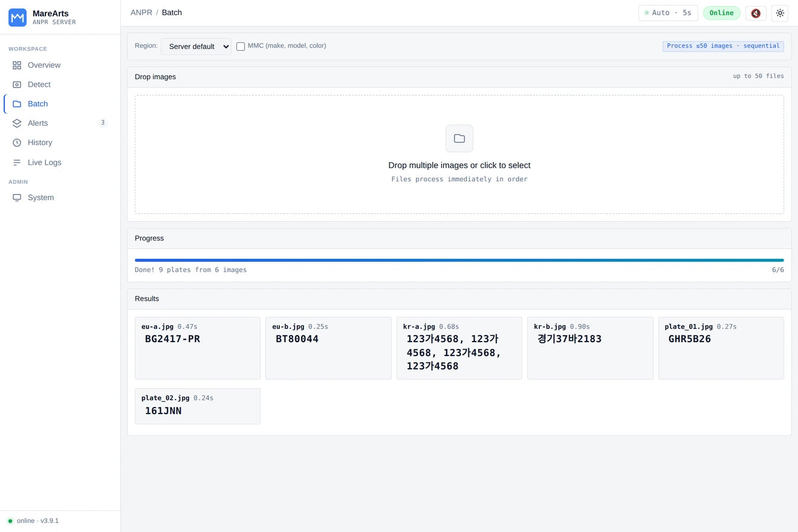Click the "online · v3.9.1" version text
Screen dimensions: 798x532
click(37, 521)
